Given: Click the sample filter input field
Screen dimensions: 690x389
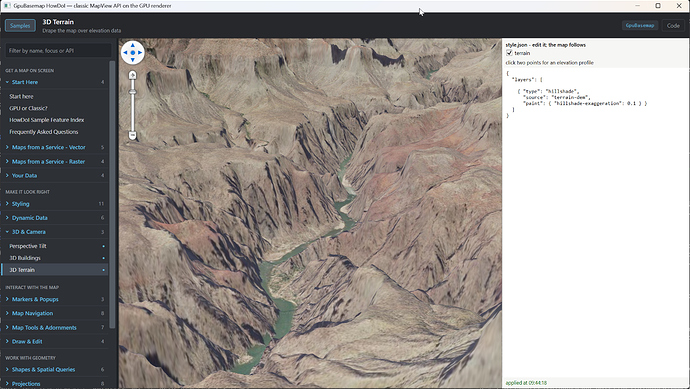Looking at the screenshot, I should [x=58, y=51].
